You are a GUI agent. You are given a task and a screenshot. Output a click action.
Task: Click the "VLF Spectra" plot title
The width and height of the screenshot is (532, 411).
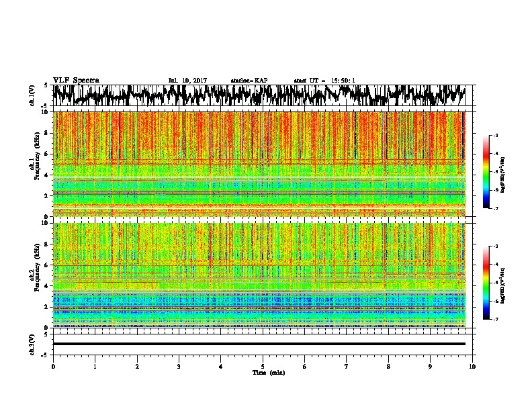point(76,81)
